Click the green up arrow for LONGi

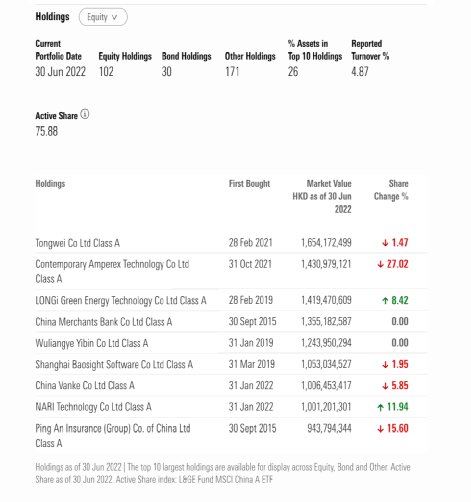click(385, 301)
